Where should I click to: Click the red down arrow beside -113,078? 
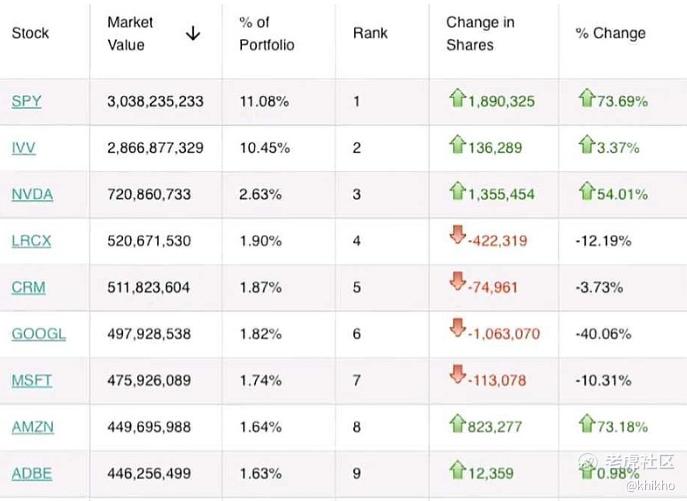click(457, 376)
